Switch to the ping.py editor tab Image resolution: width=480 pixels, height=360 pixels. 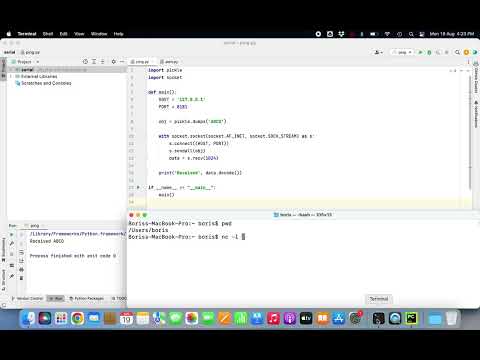[141, 62]
